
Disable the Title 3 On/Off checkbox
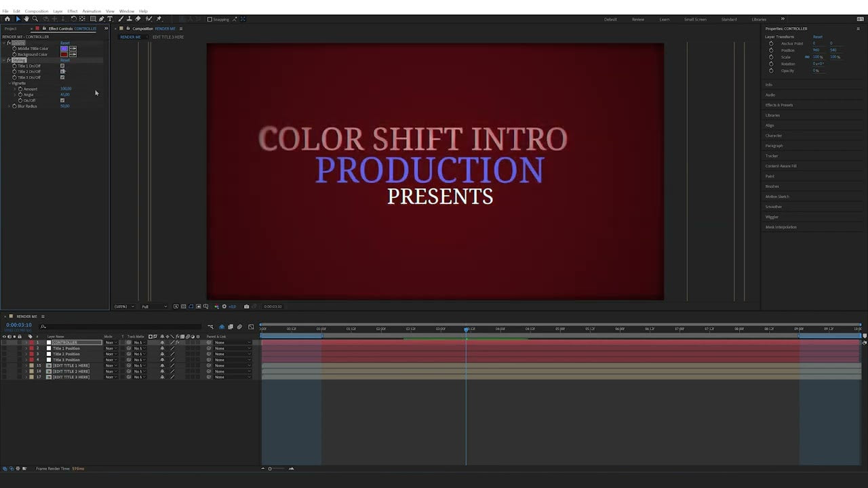tap(62, 77)
